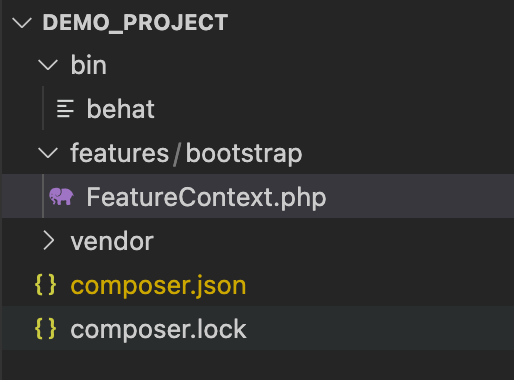
Task: Open FeatureContext.php in the editor
Action: point(206,197)
